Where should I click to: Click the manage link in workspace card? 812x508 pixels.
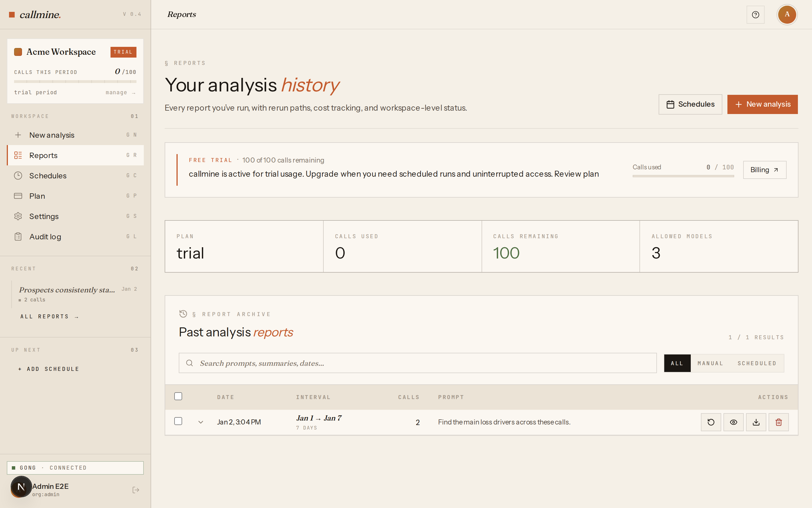click(x=120, y=92)
